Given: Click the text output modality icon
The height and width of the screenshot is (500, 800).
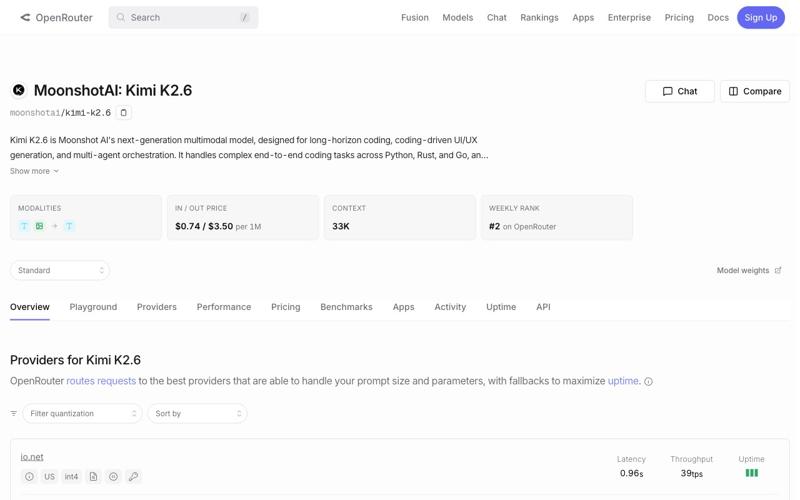Looking at the screenshot, I should [x=69, y=226].
